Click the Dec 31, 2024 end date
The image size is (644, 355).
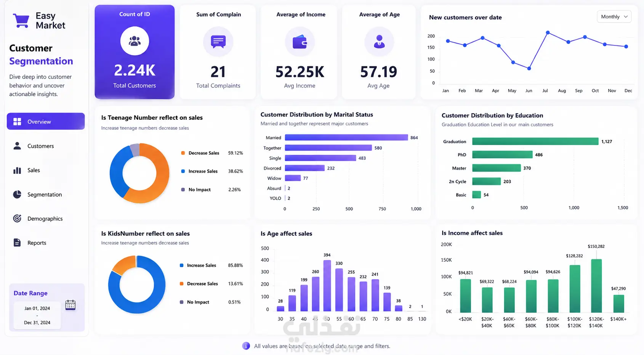37,323
